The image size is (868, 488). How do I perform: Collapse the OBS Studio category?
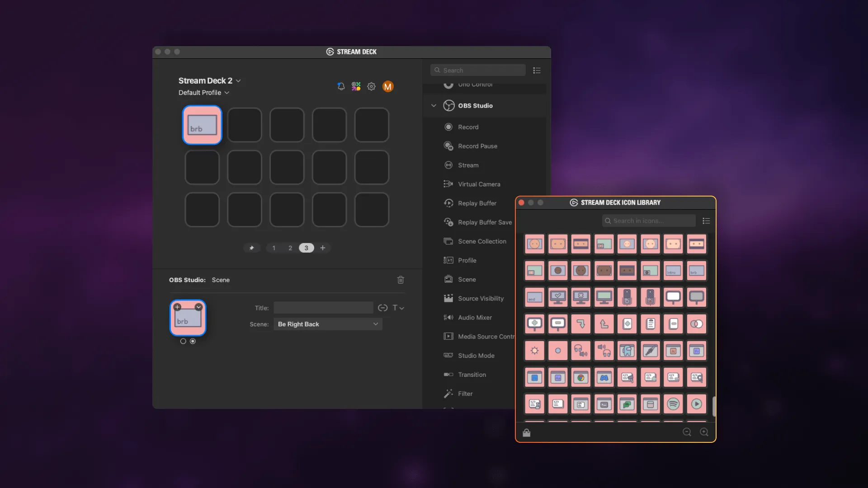click(x=434, y=105)
